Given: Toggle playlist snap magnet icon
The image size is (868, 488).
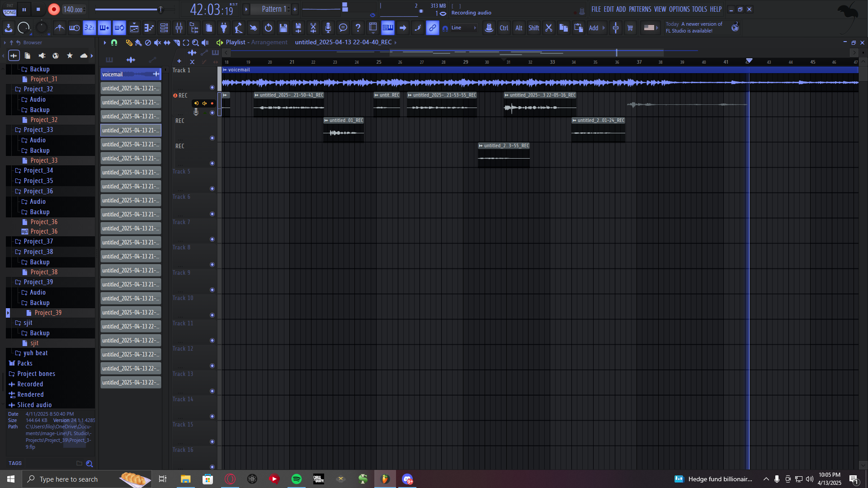Looking at the screenshot, I should [x=114, y=42].
